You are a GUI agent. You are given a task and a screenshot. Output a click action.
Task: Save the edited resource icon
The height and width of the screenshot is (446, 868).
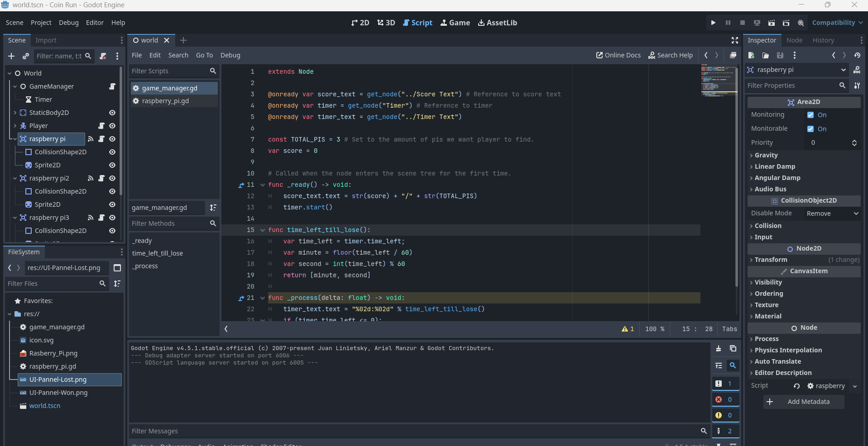click(x=780, y=55)
